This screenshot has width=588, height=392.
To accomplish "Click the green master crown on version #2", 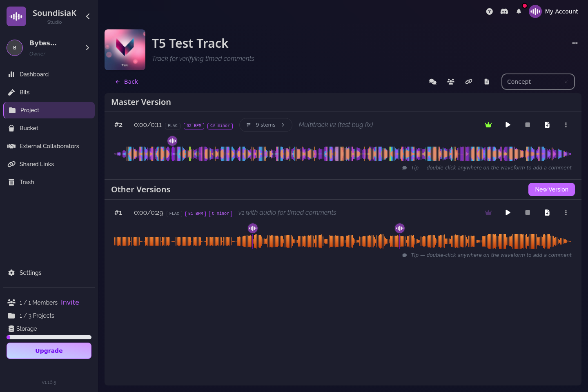I will coord(488,125).
